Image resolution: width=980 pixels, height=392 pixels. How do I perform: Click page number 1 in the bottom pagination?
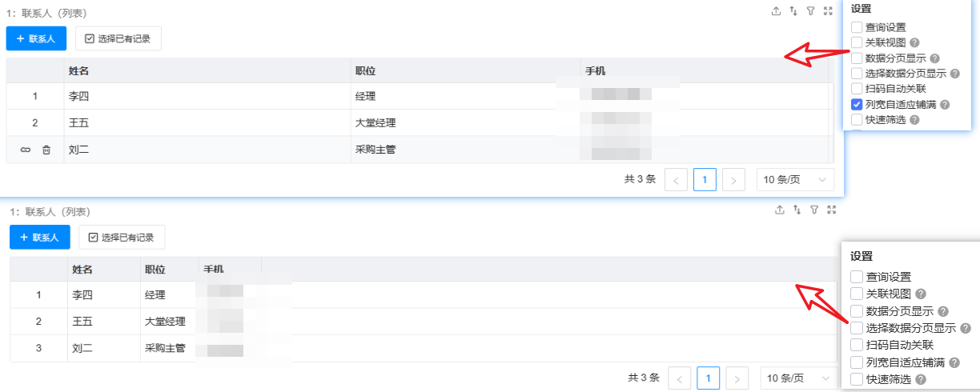coord(708,378)
